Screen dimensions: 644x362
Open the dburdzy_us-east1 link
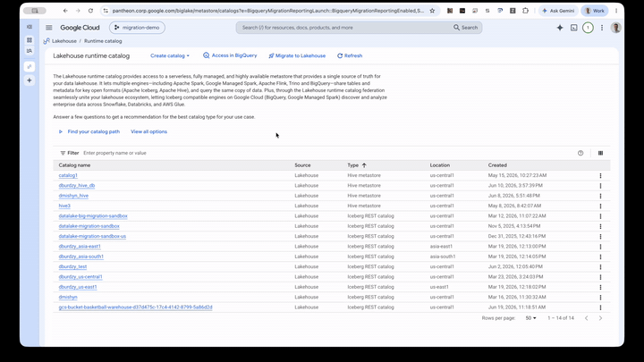click(x=78, y=287)
